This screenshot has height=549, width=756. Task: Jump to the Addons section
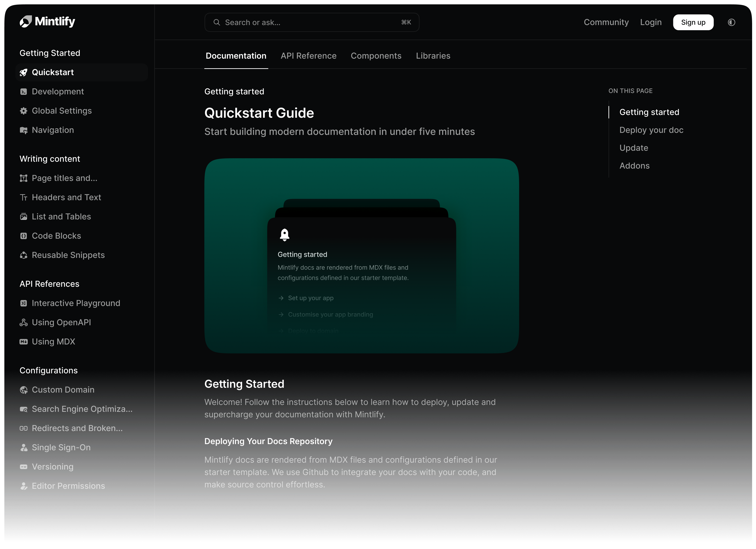[634, 166]
